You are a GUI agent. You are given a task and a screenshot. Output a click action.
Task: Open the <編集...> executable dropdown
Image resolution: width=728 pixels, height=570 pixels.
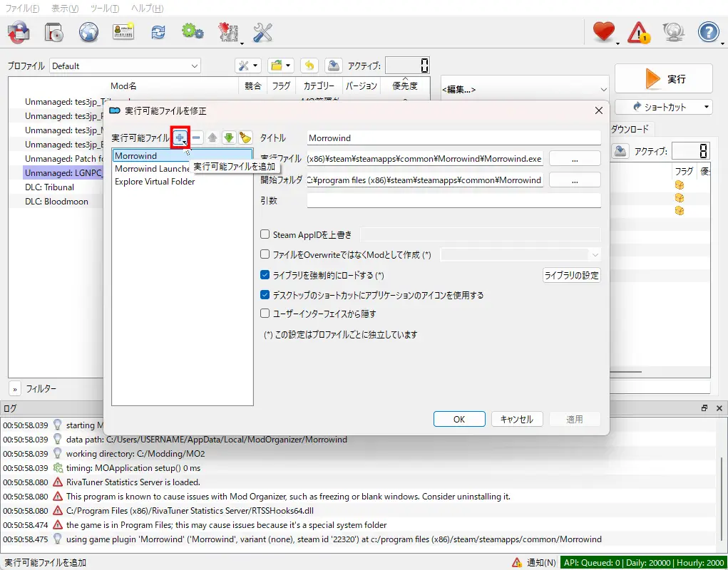coord(525,89)
